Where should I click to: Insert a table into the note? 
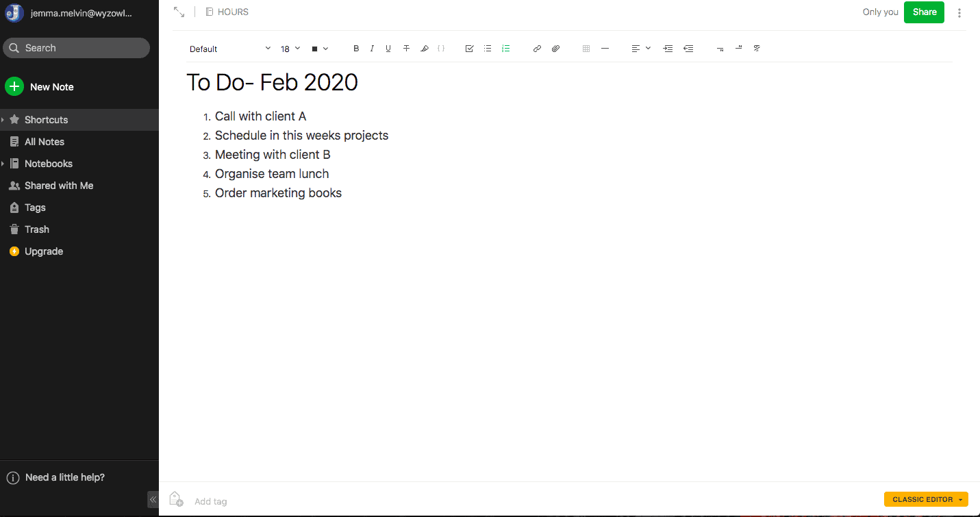(586, 49)
